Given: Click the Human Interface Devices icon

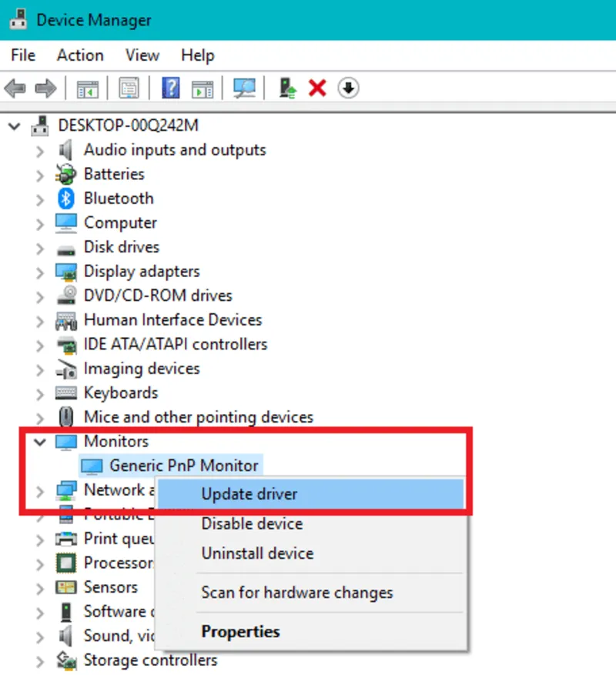Looking at the screenshot, I should pyautogui.click(x=66, y=321).
